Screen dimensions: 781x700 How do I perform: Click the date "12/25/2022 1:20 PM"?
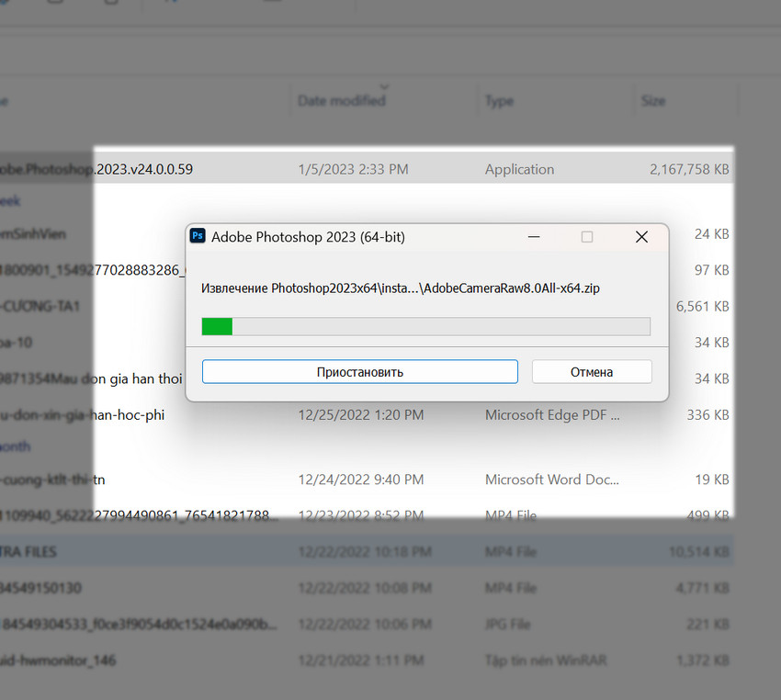click(360, 415)
